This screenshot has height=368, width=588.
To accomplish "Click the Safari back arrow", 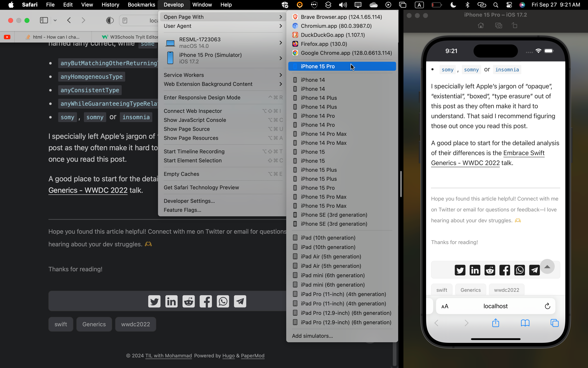I will point(69,20).
